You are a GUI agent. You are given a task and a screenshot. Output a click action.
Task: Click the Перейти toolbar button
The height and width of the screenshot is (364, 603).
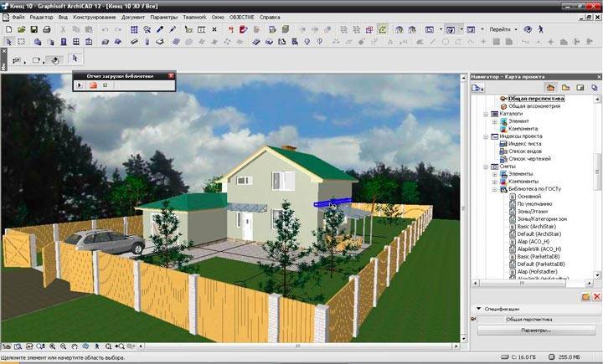pyautogui.click(x=499, y=29)
